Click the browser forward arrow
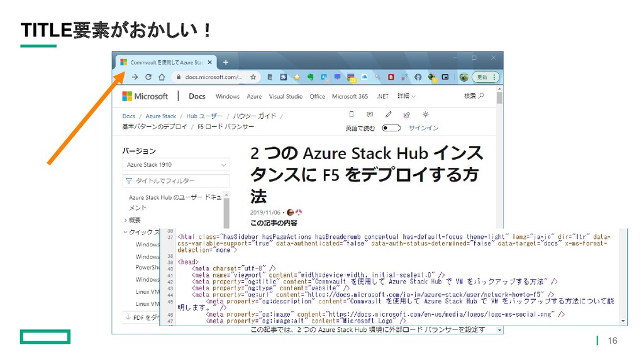 [x=135, y=77]
